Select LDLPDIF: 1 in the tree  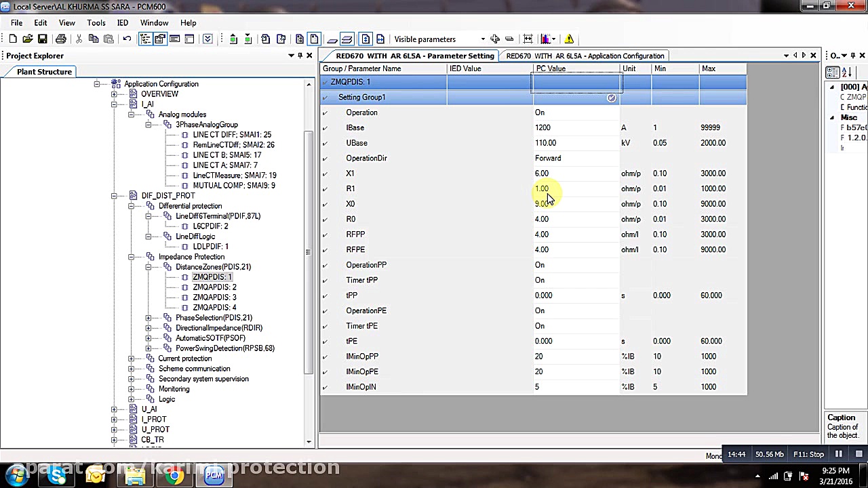[210, 247]
